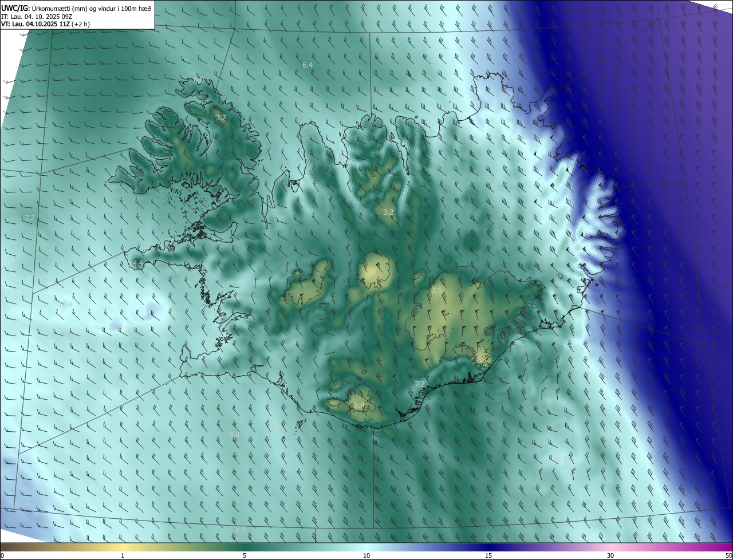The image size is (733, 560).
Task: Click the title 'Úrkomumætti (mm) og vindur í 100m hæð'
Action: click(92, 7)
